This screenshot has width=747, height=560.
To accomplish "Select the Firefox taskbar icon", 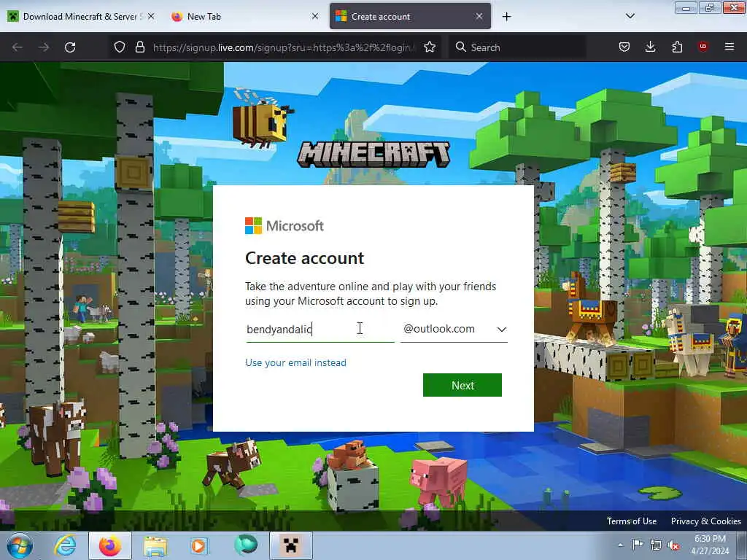I will pos(110,545).
